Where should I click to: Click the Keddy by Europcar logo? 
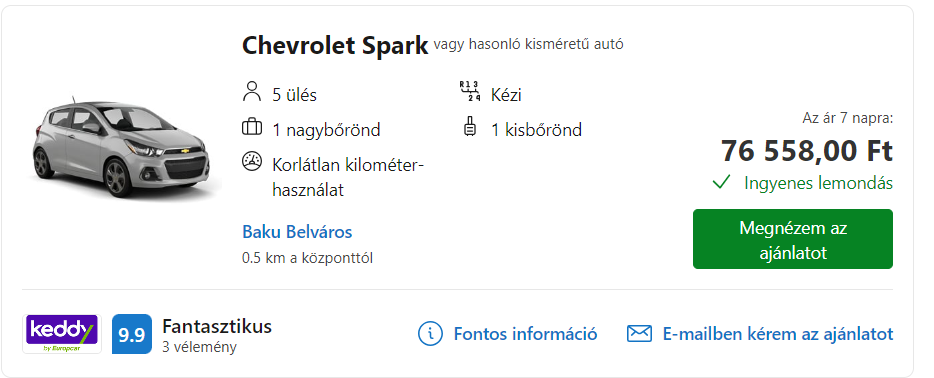click(62, 334)
